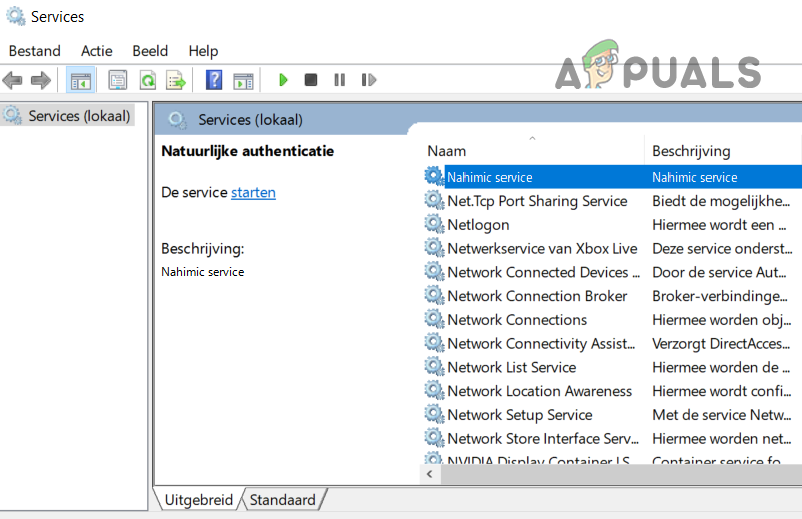802x519 pixels.
Task: Select Network Connection Broker row
Action: 612,296
